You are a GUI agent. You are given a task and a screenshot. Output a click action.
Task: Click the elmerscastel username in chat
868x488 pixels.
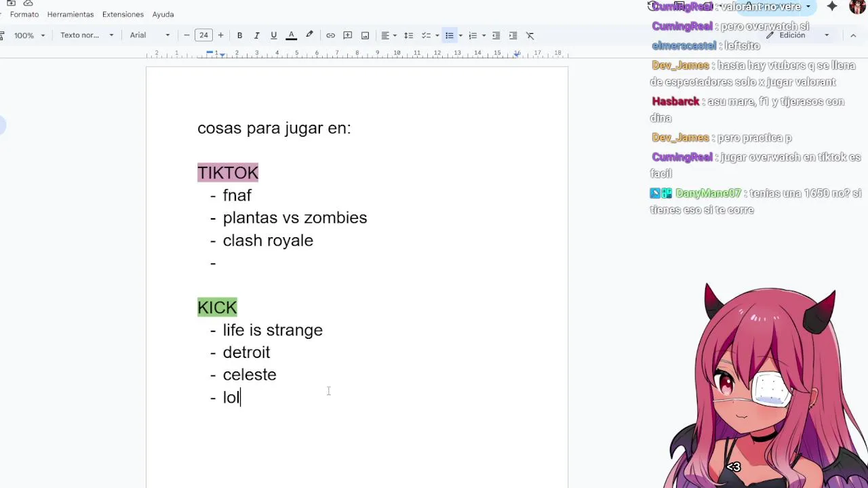(684, 46)
